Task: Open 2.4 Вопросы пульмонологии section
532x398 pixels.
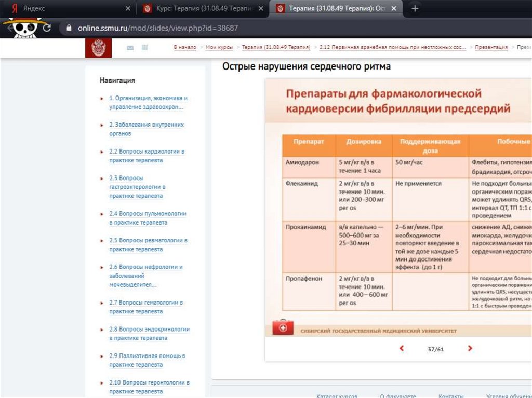Action: pyautogui.click(x=148, y=218)
